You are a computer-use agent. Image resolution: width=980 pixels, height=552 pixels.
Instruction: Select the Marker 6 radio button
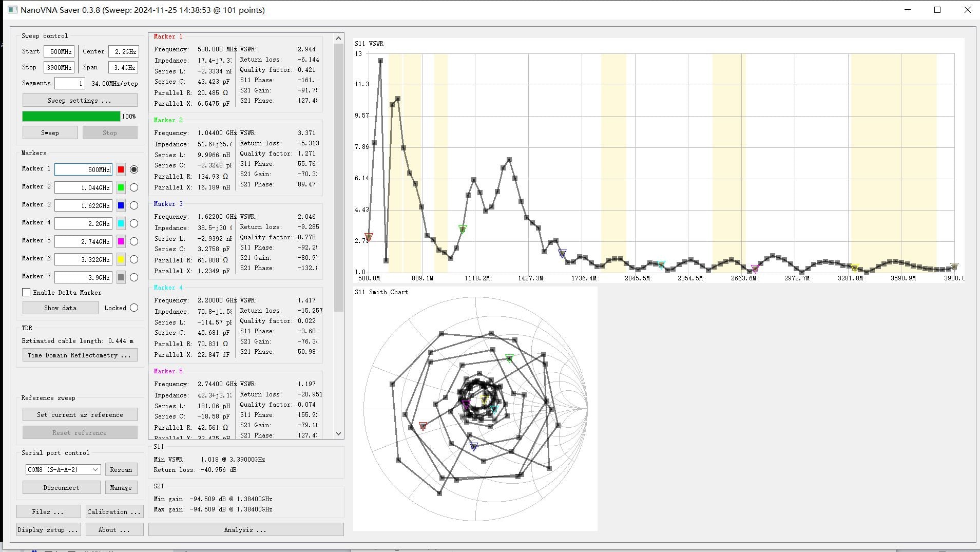134,259
